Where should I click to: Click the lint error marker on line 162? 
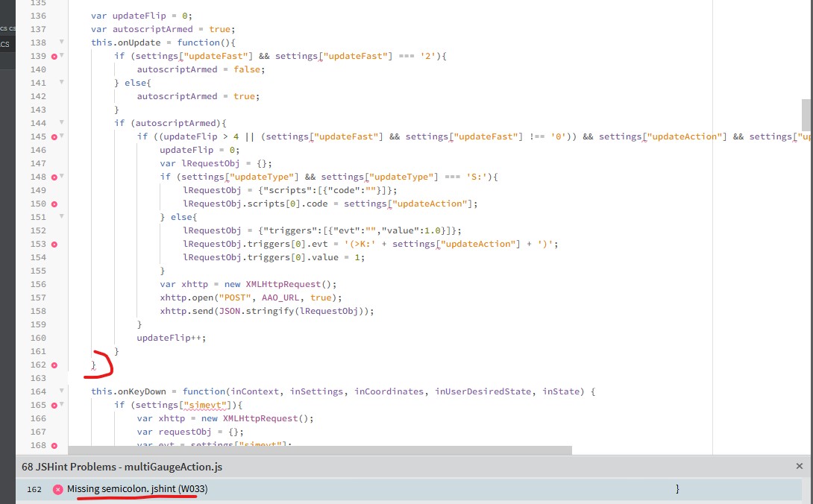tap(54, 365)
